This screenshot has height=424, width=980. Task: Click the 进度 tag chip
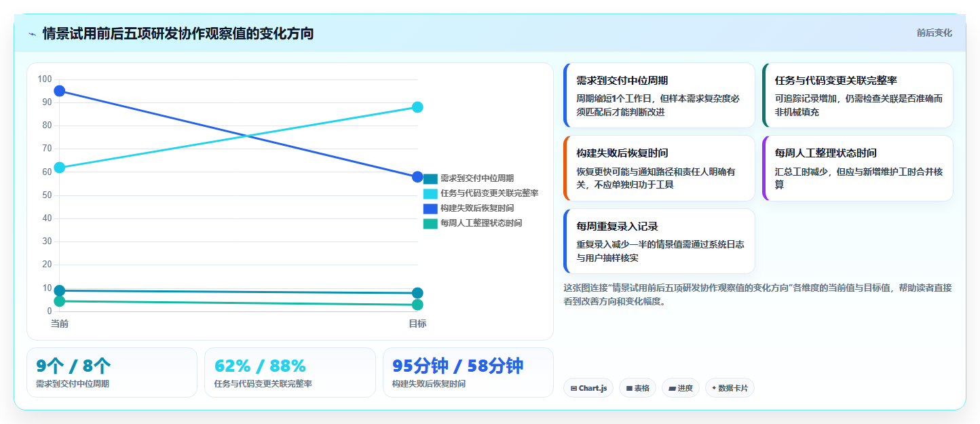click(x=681, y=388)
